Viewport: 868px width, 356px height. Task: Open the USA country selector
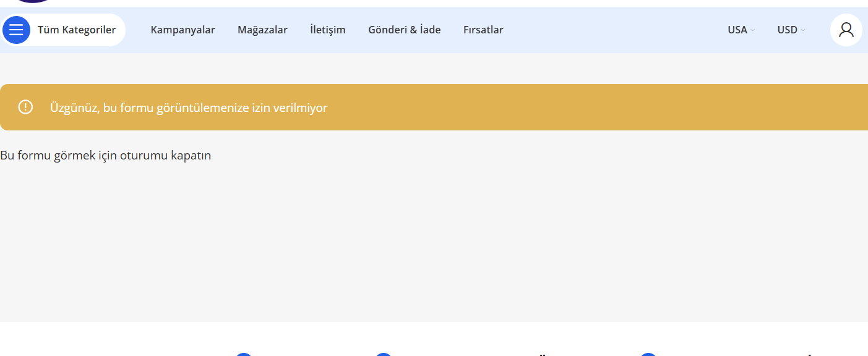(741, 30)
